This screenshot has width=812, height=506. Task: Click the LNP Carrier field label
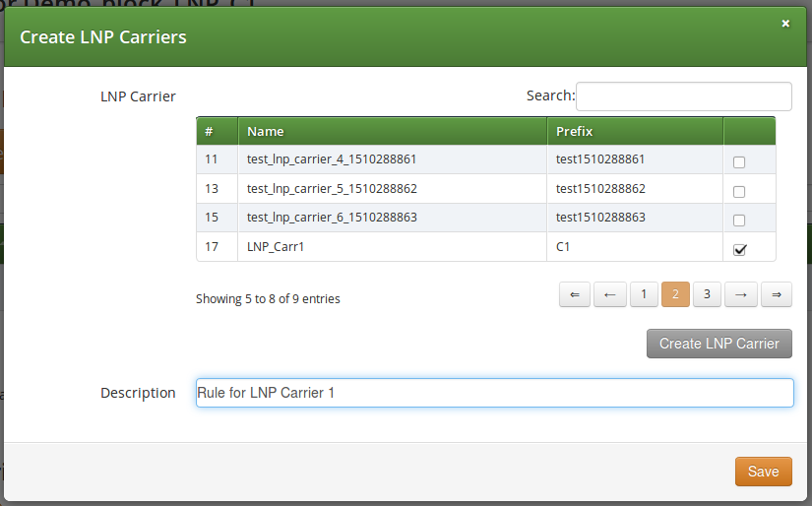138,96
